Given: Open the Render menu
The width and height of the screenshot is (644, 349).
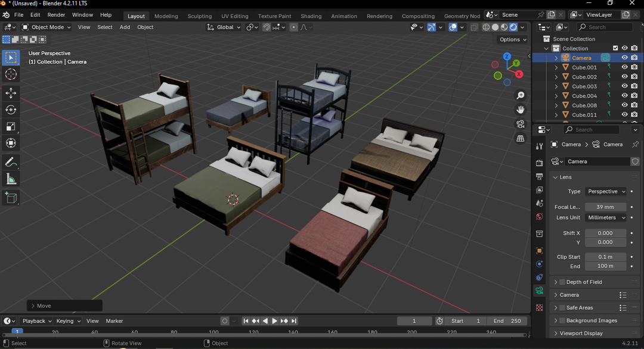Looking at the screenshot, I should pos(56,15).
